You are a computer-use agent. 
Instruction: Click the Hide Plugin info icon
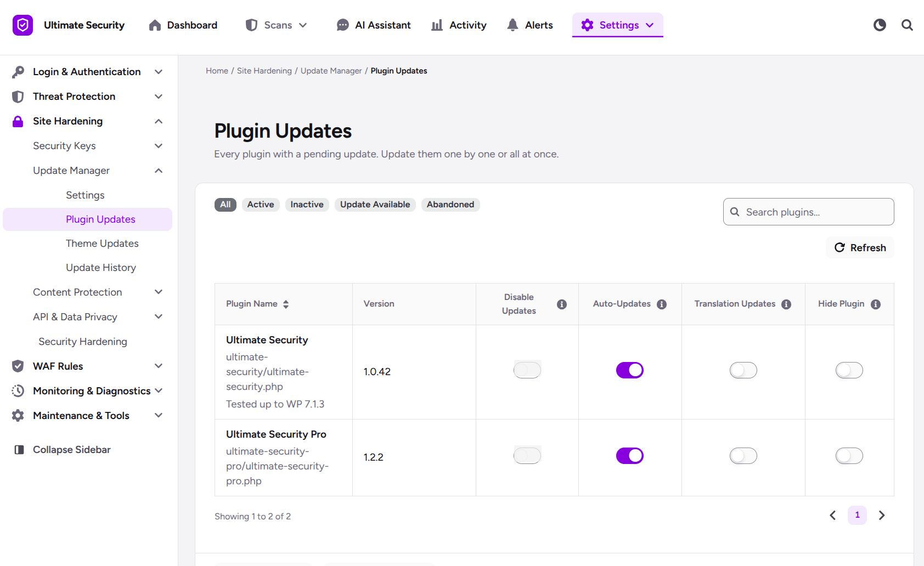[x=876, y=304]
